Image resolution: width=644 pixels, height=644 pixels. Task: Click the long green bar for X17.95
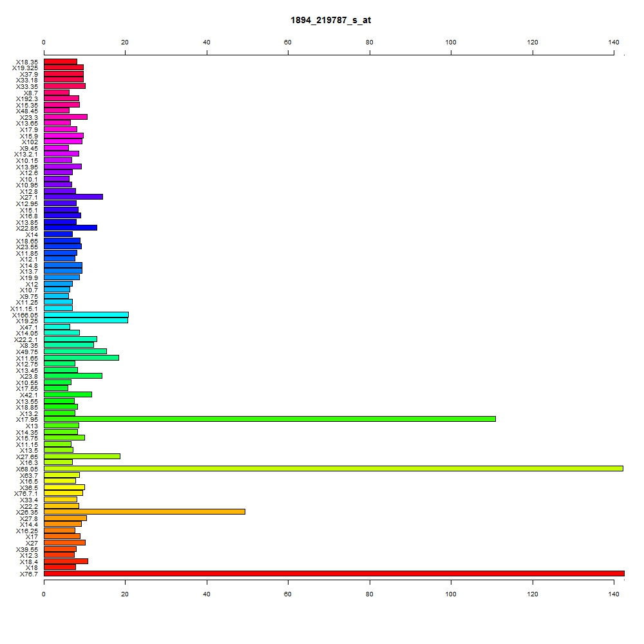(270, 419)
